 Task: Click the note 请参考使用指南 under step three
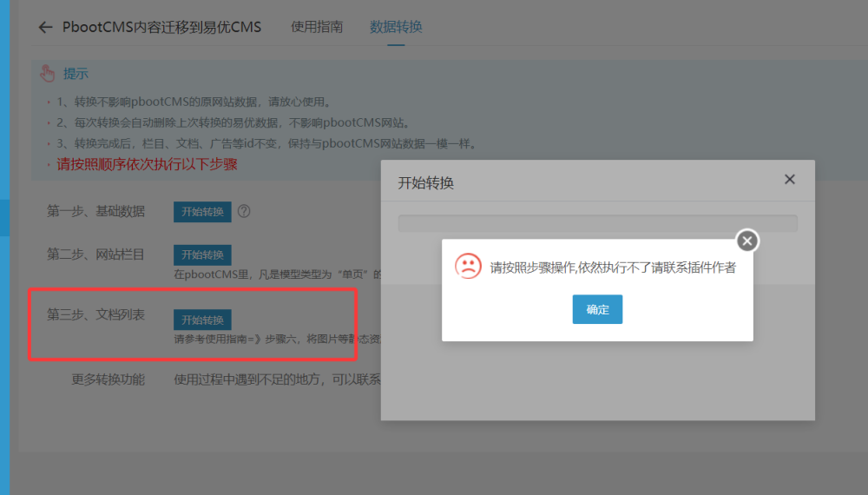point(278,339)
